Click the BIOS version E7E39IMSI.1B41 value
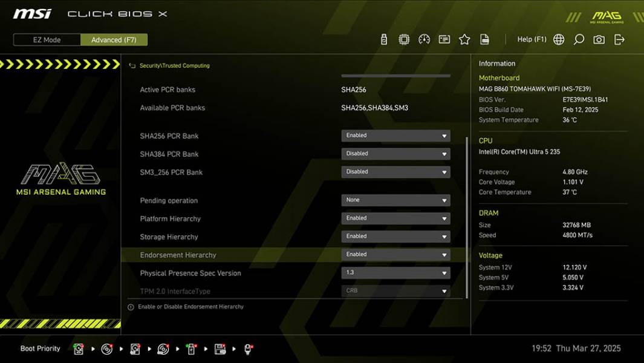Screen dimensions: 644x363 (x=585, y=99)
